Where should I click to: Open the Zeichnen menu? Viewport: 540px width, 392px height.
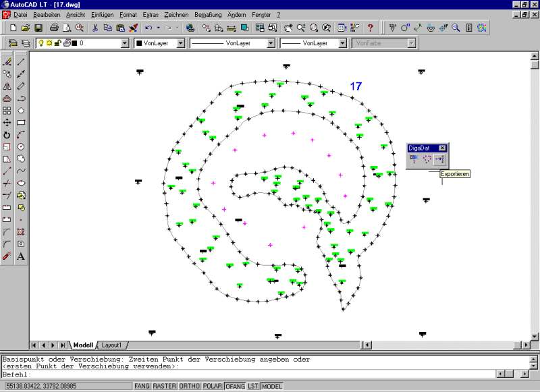point(176,14)
